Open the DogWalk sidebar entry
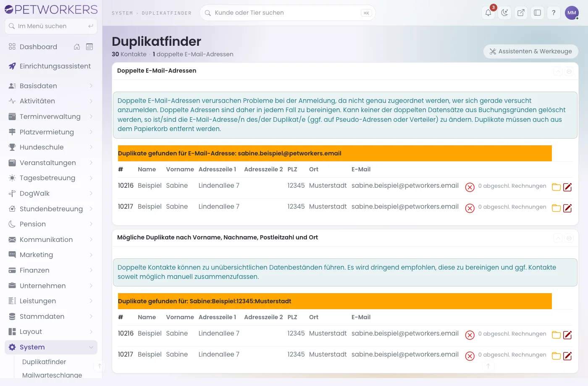This screenshot has width=588, height=386. coord(51,193)
